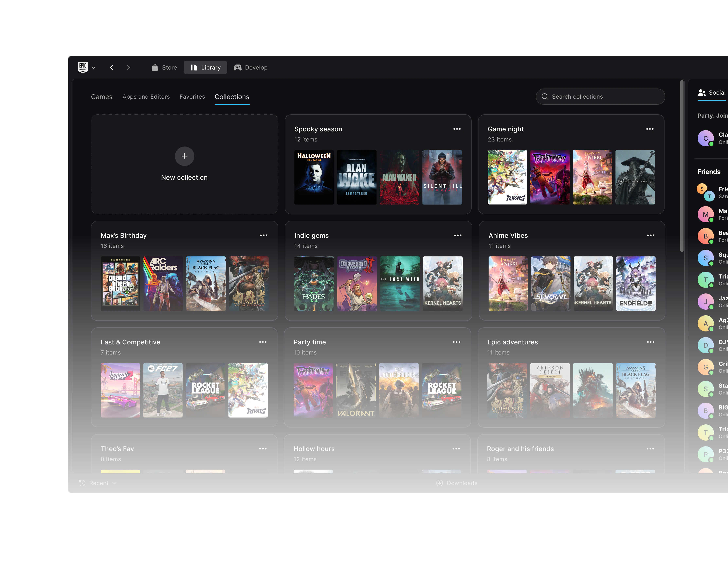Open Indie gems three-dot menu
The image size is (728, 576).
[x=457, y=235]
